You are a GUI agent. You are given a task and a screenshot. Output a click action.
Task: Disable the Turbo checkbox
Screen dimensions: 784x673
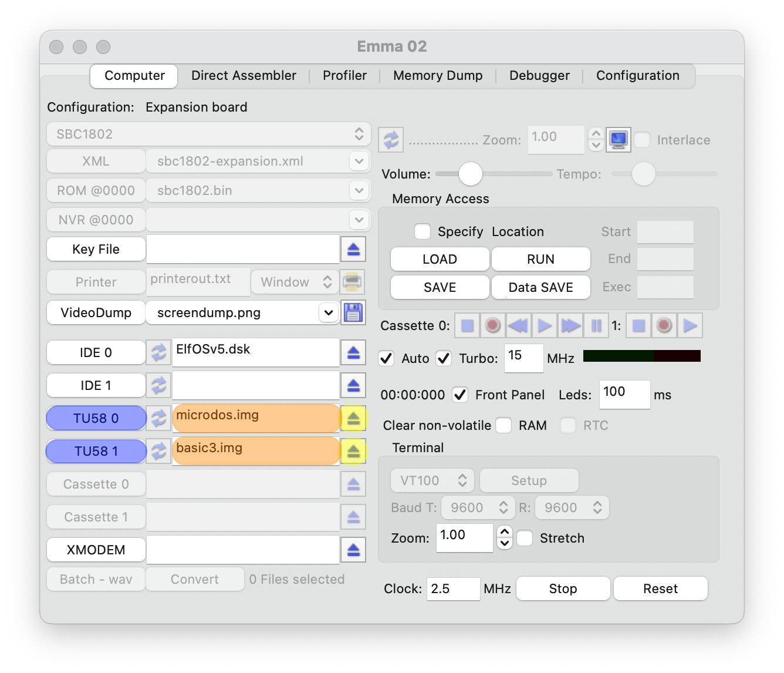pyautogui.click(x=444, y=358)
